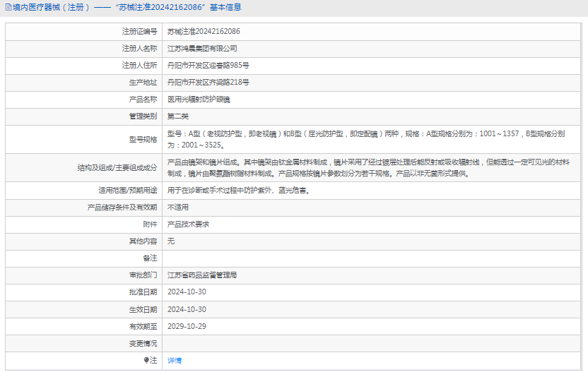Click the 其他内容 label
This screenshot has height=372, width=588.
[x=143, y=241]
